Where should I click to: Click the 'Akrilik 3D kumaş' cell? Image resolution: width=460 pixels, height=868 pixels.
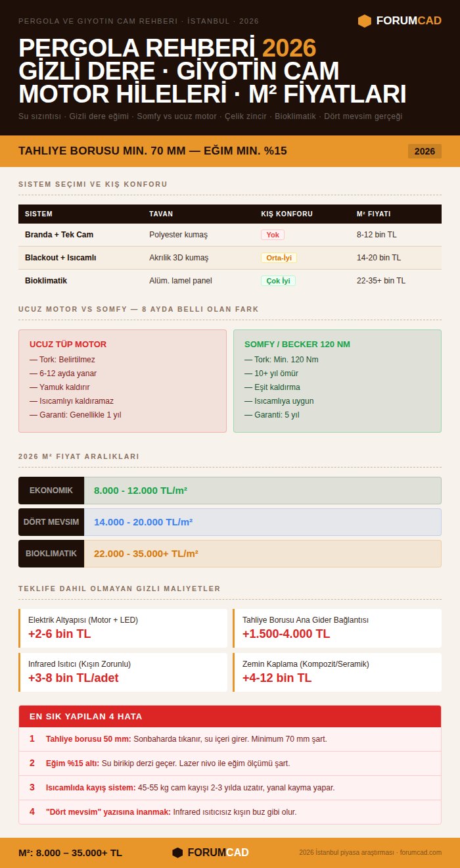click(179, 258)
